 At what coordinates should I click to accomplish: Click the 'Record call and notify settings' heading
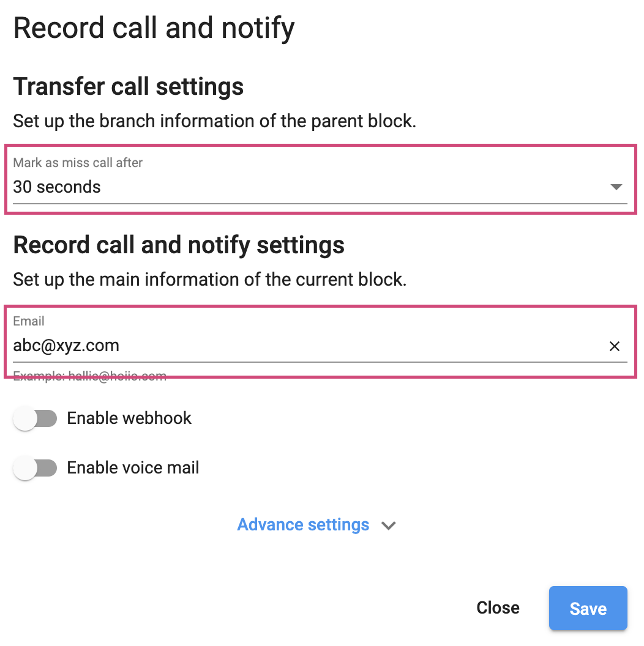tap(179, 245)
